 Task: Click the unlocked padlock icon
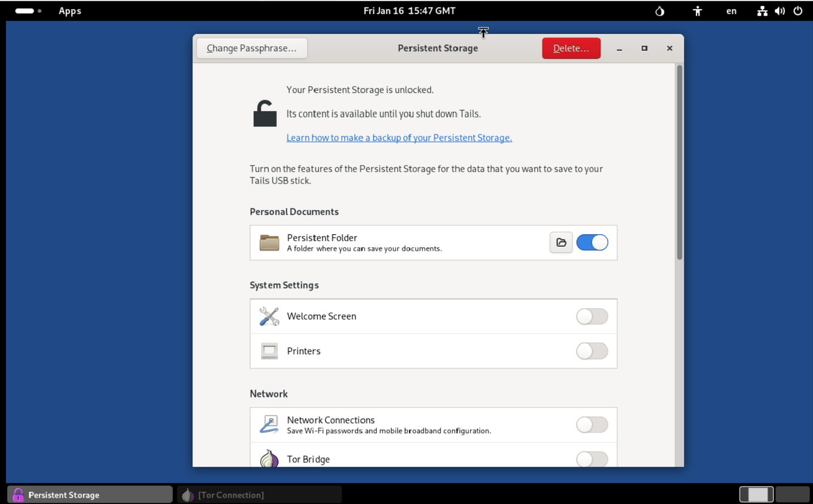265,113
